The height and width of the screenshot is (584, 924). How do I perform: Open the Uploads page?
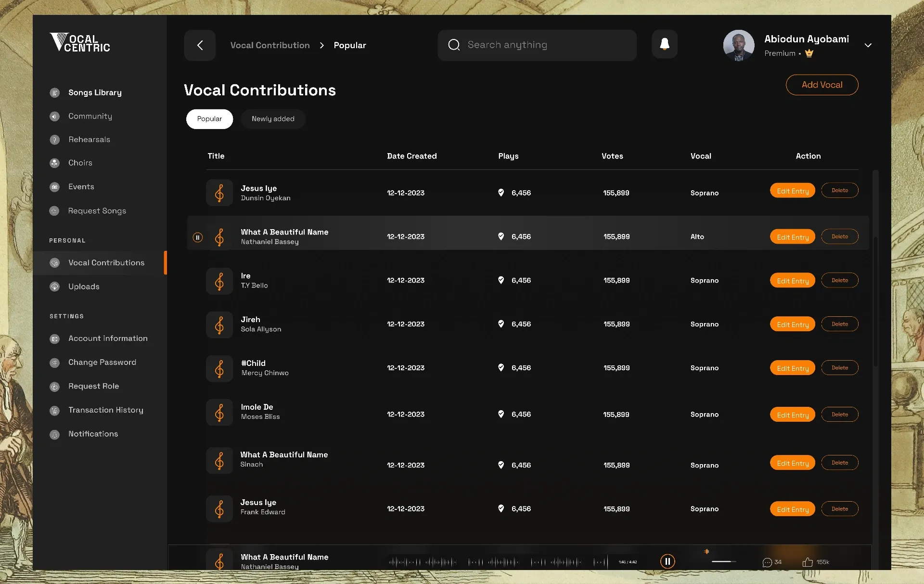tap(84, 286)
